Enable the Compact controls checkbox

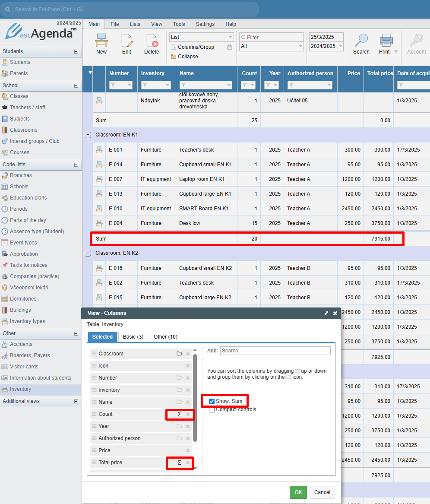212,409
